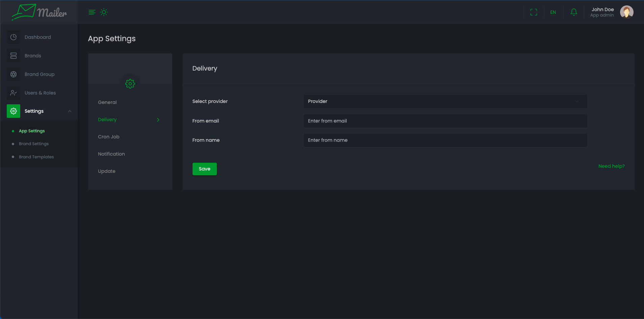Image resolution: width=644 pixels, height=319 pixels.
Task: Focus the From email input field
Action: pyautogui.click(x=445, y=121)
